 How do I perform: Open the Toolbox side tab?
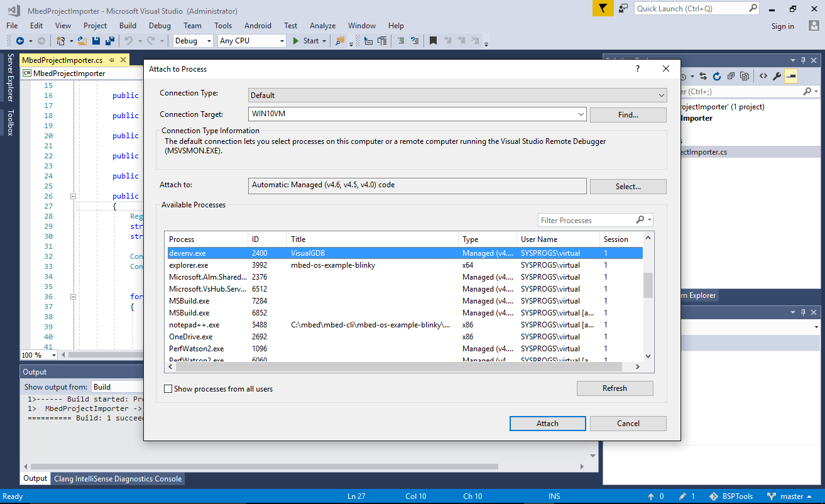[10, 123]
